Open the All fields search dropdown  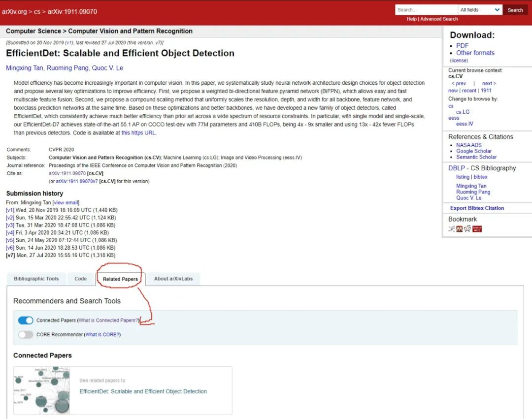tap(480, 10)
